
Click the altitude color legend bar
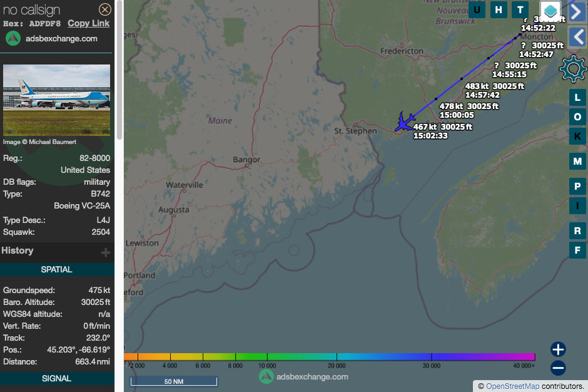[329, 357]
